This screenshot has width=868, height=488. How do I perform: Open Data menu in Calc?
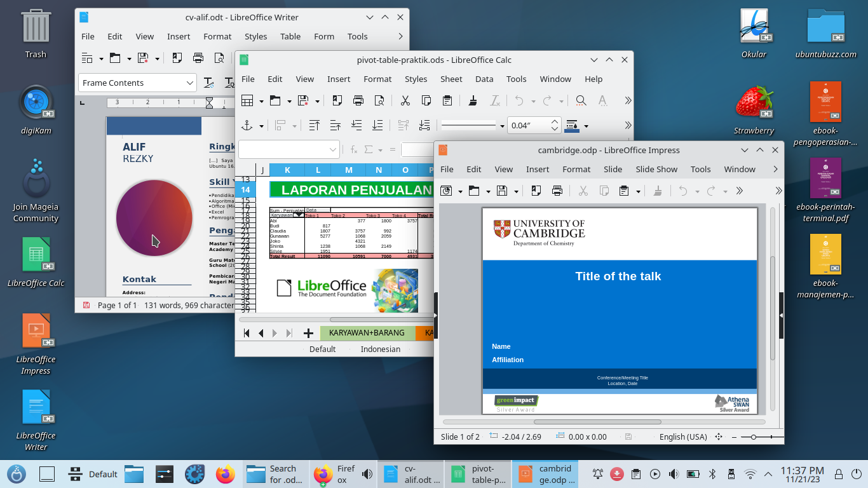484,79
